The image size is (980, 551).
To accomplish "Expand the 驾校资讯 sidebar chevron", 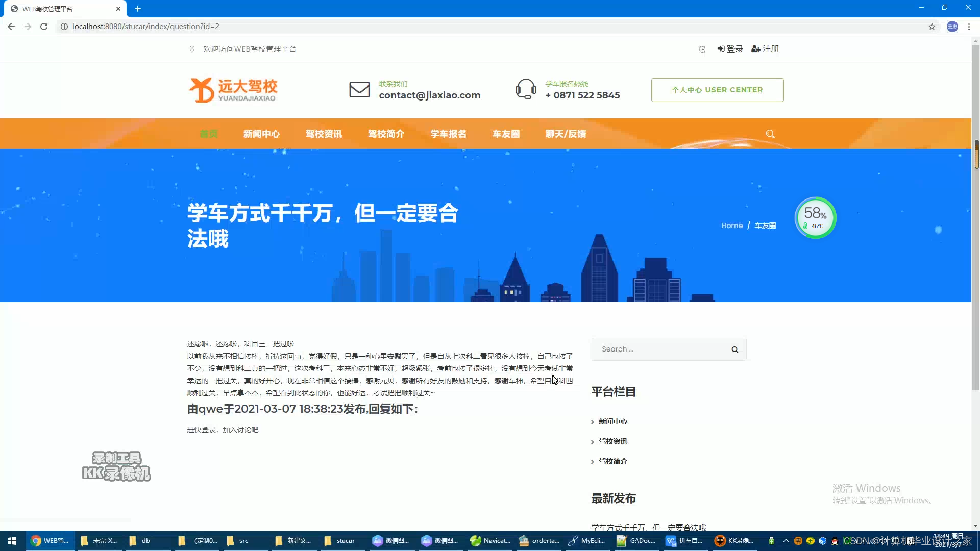I will pyautogui.click(x=593, y=441).
